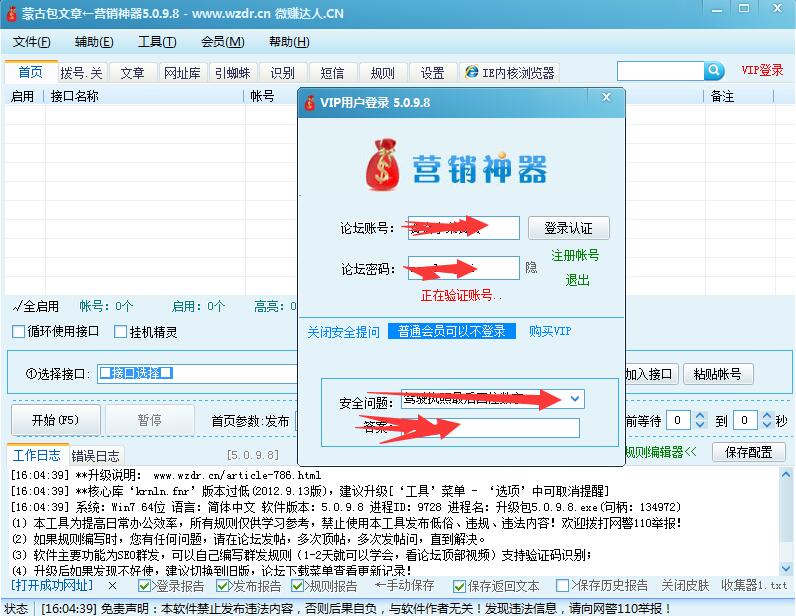
Task: Click the blue search magnifier icon
Action: tap(714, 71)
